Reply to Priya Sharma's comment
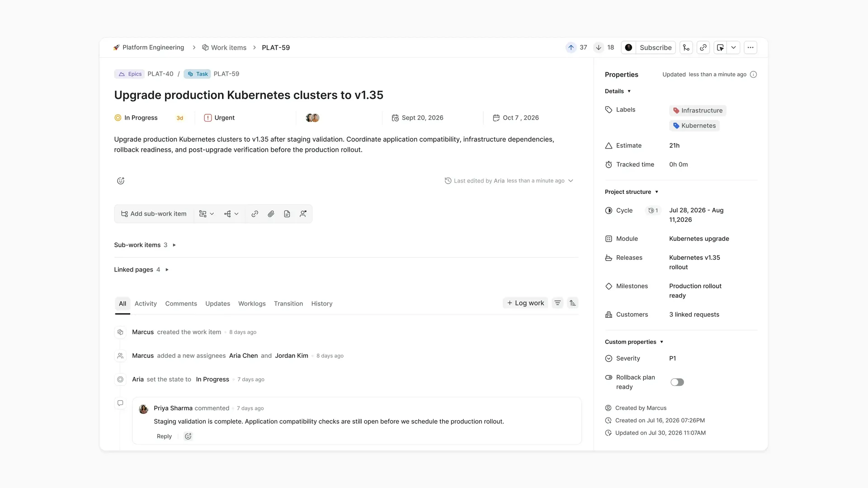 [x=164, y=436]
